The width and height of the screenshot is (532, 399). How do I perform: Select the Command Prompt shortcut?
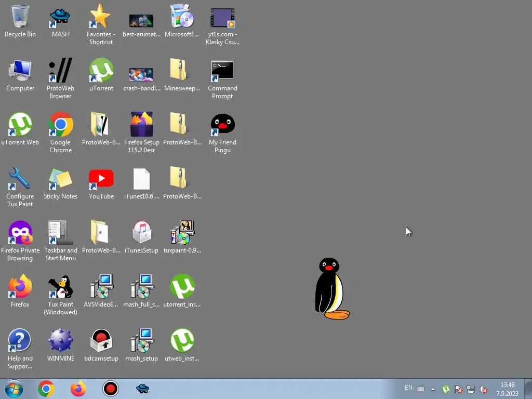(x=222, y=80)
